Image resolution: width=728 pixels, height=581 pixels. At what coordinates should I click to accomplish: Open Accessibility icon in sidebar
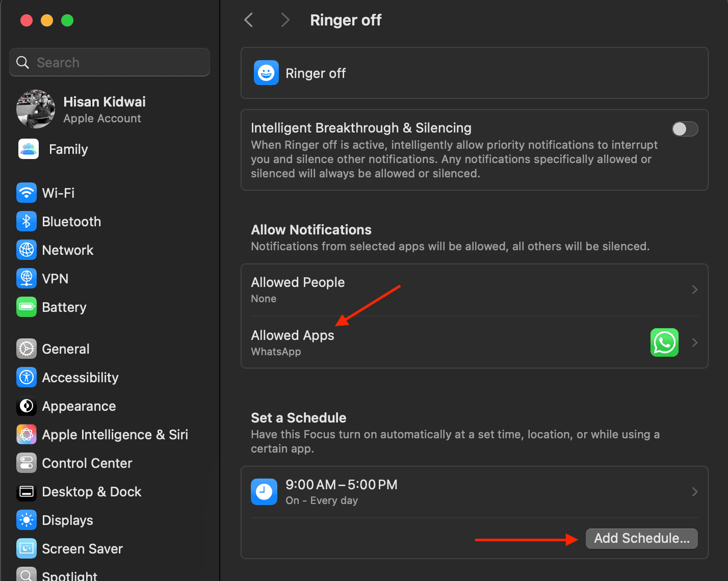click(x=27, y=378)
